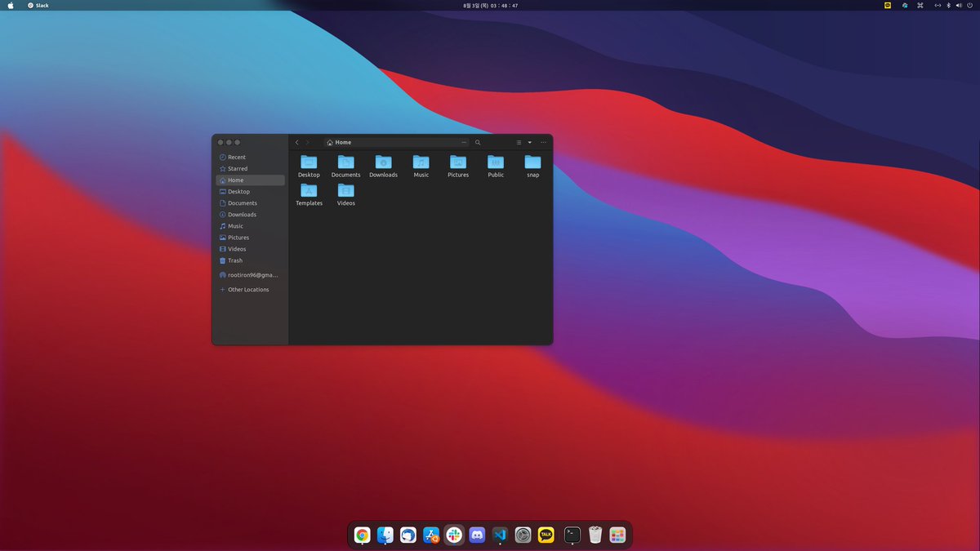The width and height of the screenshot is (980, 551).
Task: Open the date and time clock menu
Action: coord(490,5)
